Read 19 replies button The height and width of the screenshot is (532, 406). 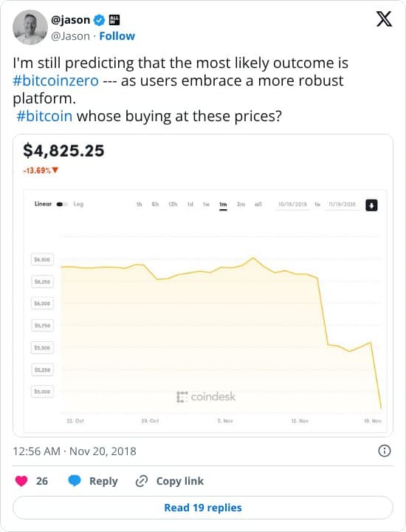(x=203, y=508)
